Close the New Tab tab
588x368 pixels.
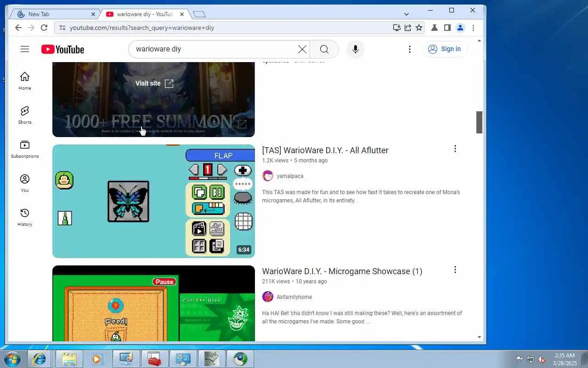tap(93, 14)
